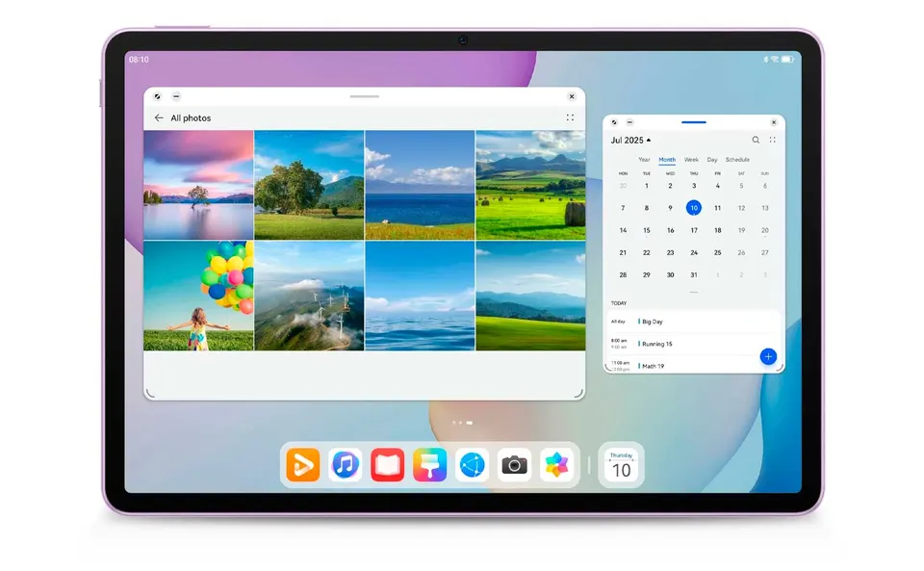The image size is (924, 571).
Task: Open the Wi-Fi status icon
Action: click(774, 60)
